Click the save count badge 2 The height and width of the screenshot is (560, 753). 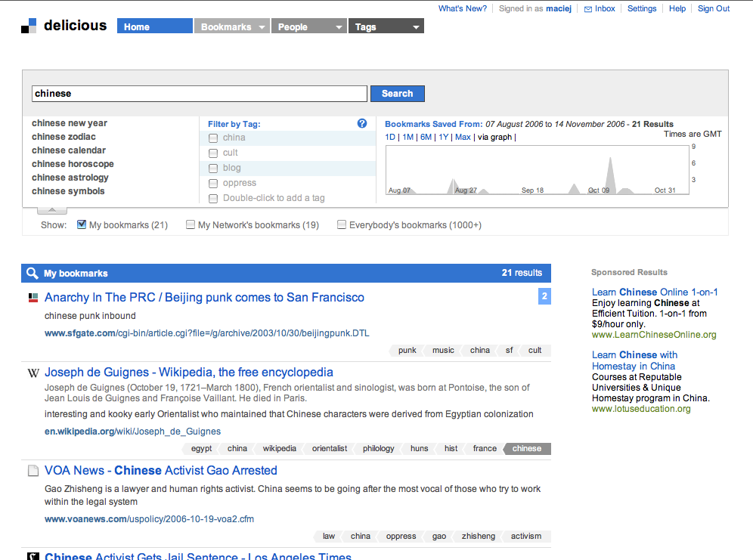point(544,296)
